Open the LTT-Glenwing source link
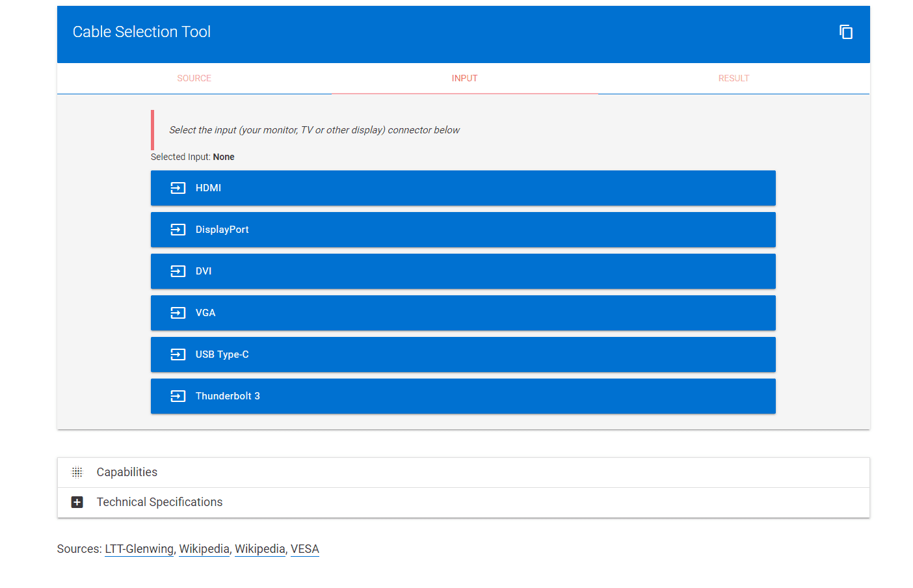The height and width of the screenshot is (588, 913). [x=139, y=549]
